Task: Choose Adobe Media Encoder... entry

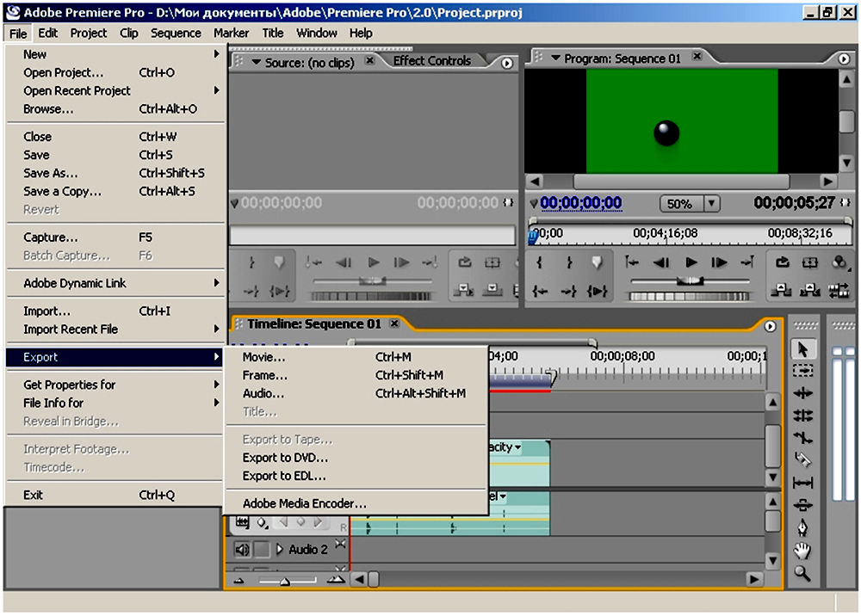Action: pos(356,503)
